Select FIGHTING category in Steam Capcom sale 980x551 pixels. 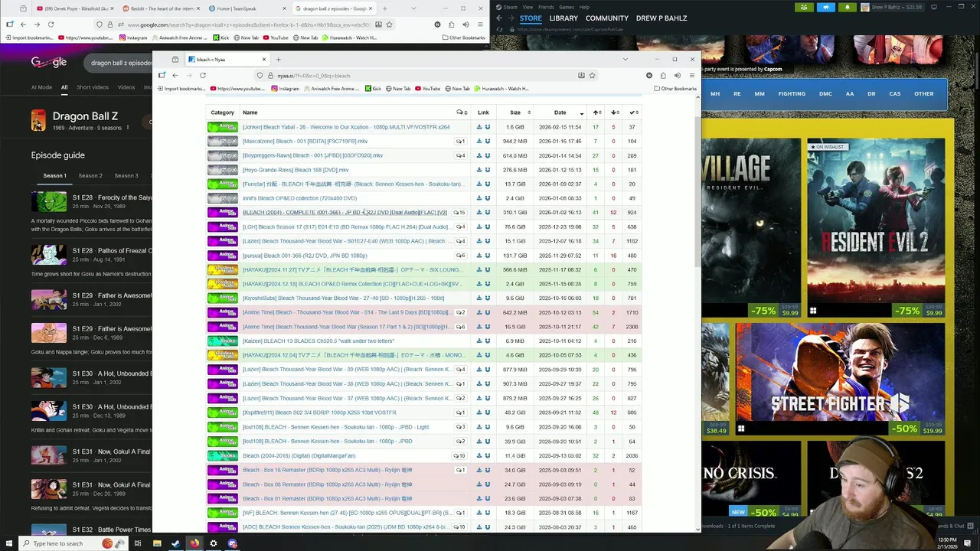pos(792,94)
